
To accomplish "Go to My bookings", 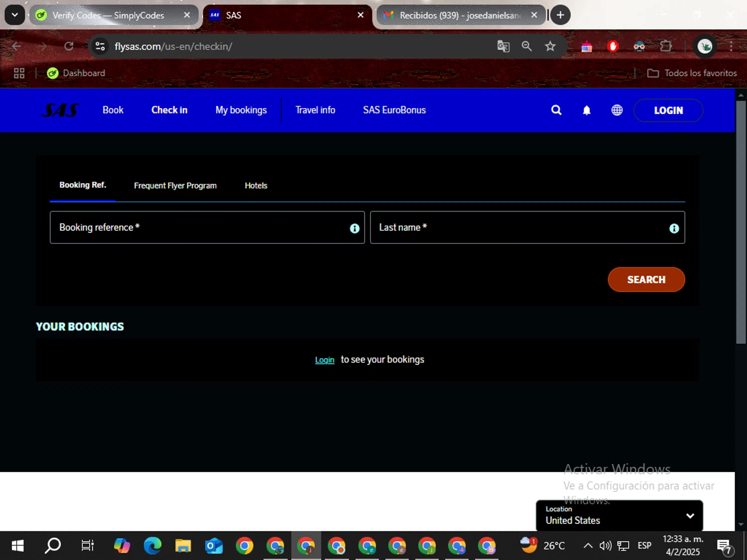I will [x=241, y=110].
